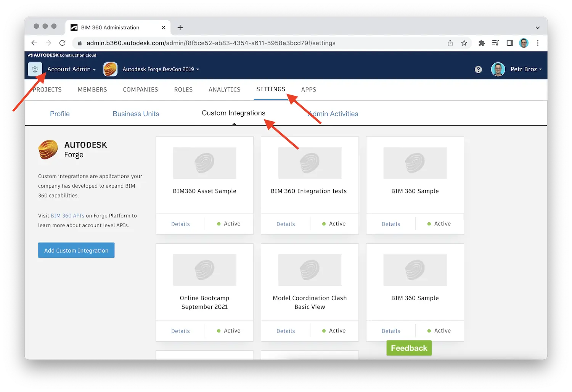Click the Chrome profile avatar icon

pyautogui.click(x=524, y=43)
